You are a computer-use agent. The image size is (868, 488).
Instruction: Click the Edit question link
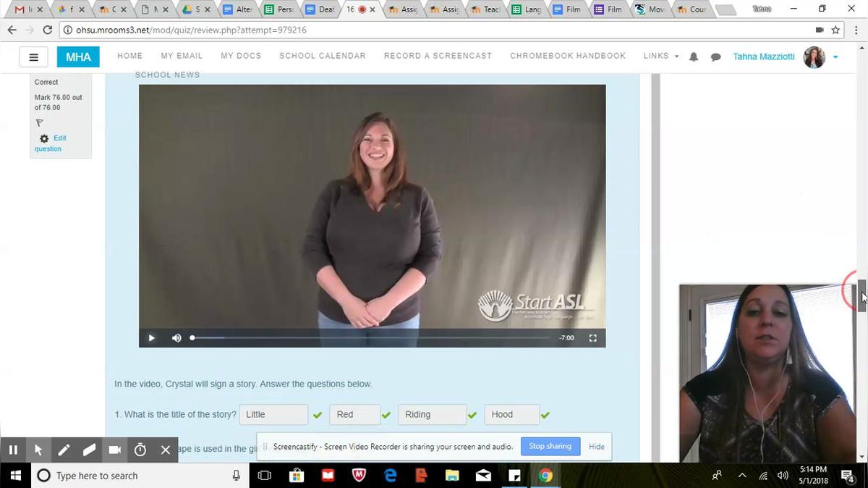[49, 143]
